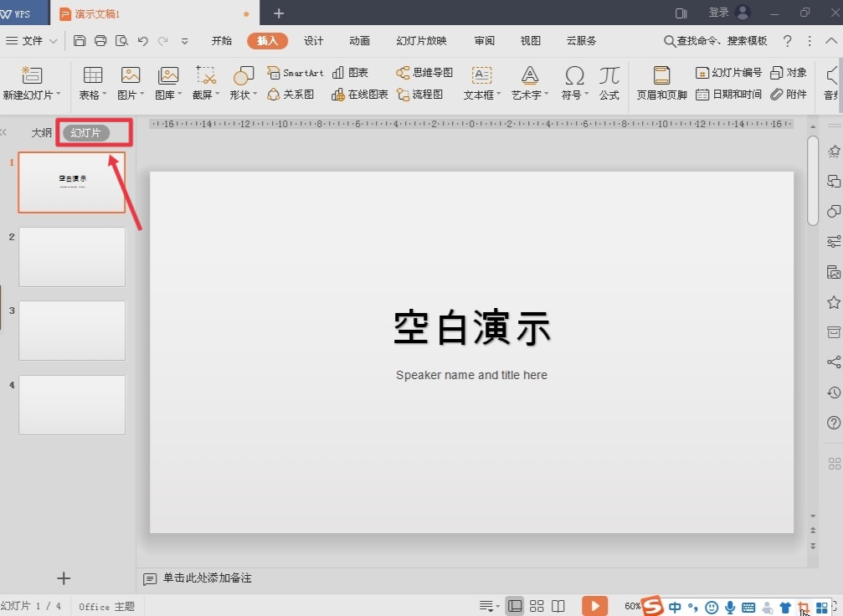Click the Print icon in quick access toolbar
This screenshot has width=843, height=616.
click(100, 41)
